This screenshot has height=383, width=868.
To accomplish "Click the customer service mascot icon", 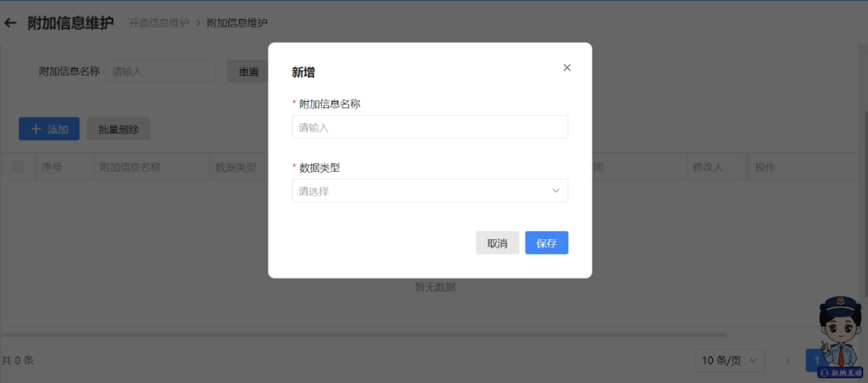I will [x=840, y=337].
